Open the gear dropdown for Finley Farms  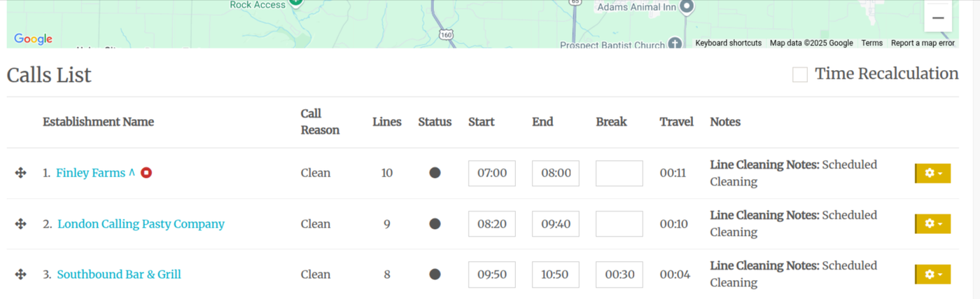pyautogui.click(x=932, y=173)
